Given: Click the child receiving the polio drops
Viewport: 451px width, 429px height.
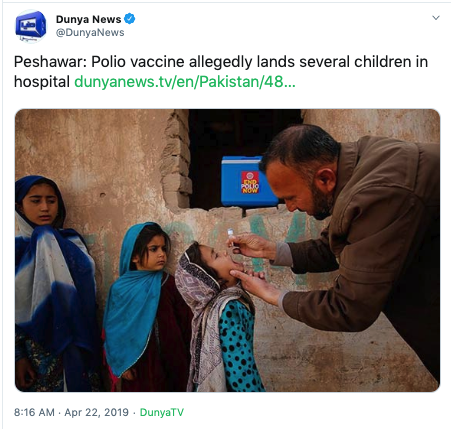Looking at the screenshot, I should click(x=218, y=317).
